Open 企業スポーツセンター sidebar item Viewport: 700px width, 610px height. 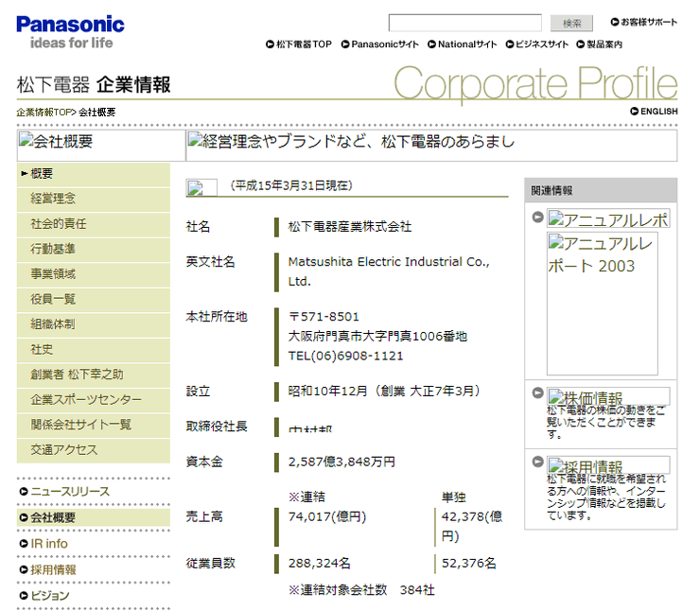tap(94, 399)
